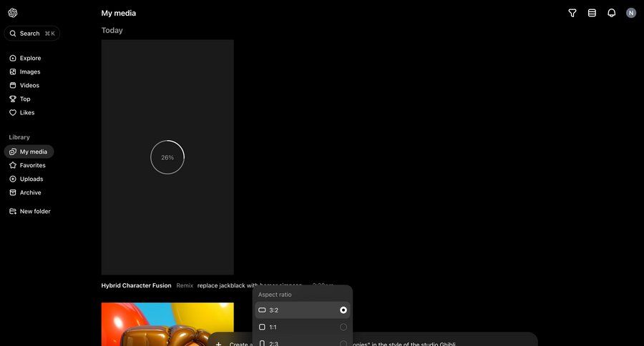Select the 3:2 aspect ratio radio button
Screen dimensions: 644x346
tap(343, 310)
